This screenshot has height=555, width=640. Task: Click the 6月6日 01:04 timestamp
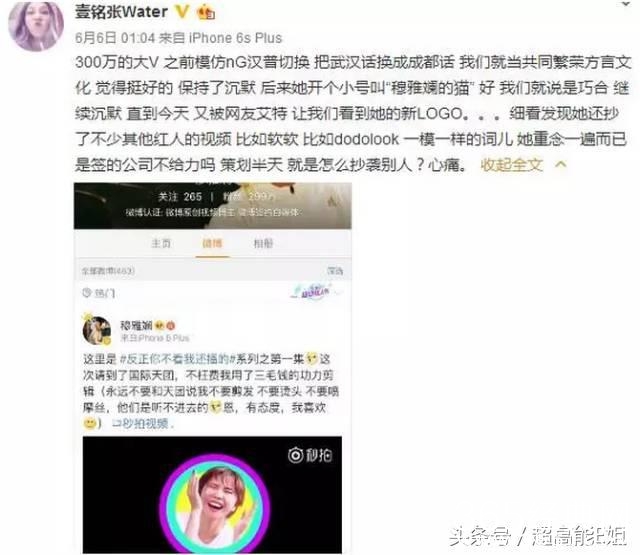[x=115, y=38]
